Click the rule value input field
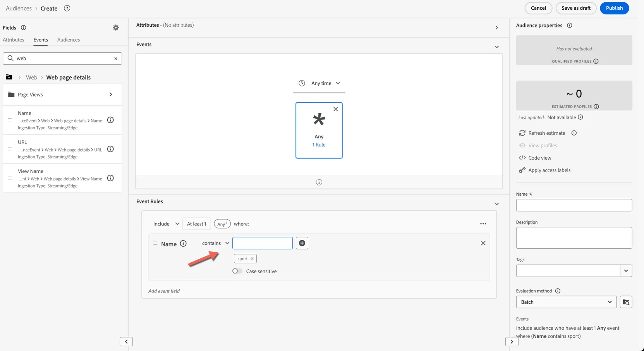Screen dimensions: 644x351 click(263, 243)
